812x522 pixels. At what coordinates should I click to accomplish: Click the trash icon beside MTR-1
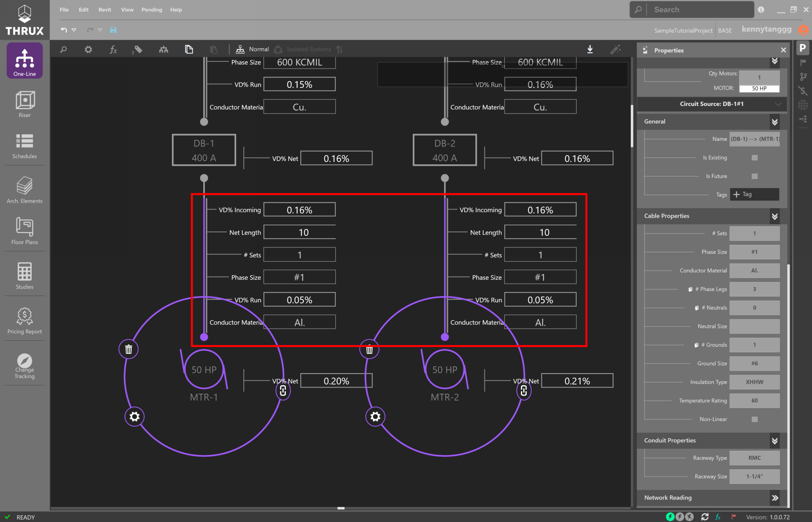point(129,349)
